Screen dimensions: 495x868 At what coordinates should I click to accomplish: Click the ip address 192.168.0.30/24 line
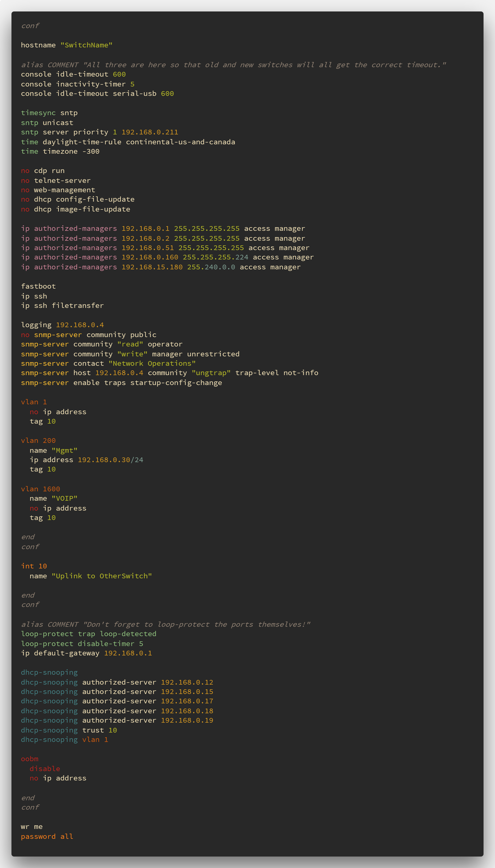tap(87, 460)
